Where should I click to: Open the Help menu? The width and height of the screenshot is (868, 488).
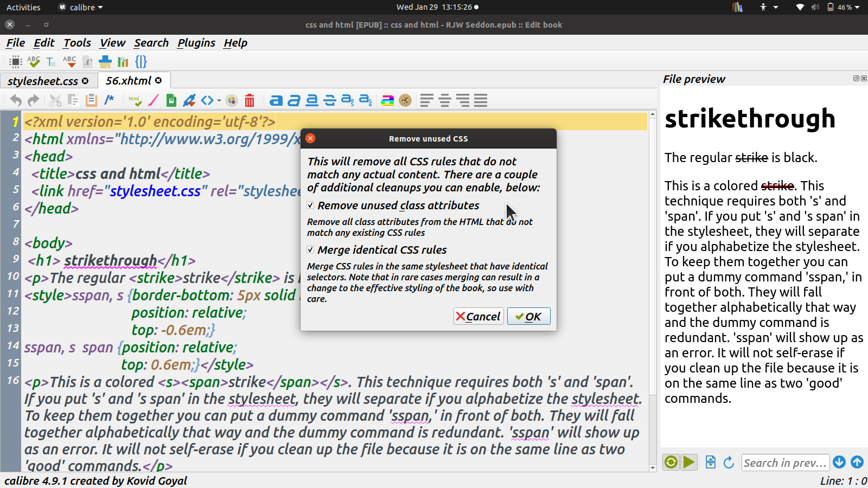[x=235, y=43]
